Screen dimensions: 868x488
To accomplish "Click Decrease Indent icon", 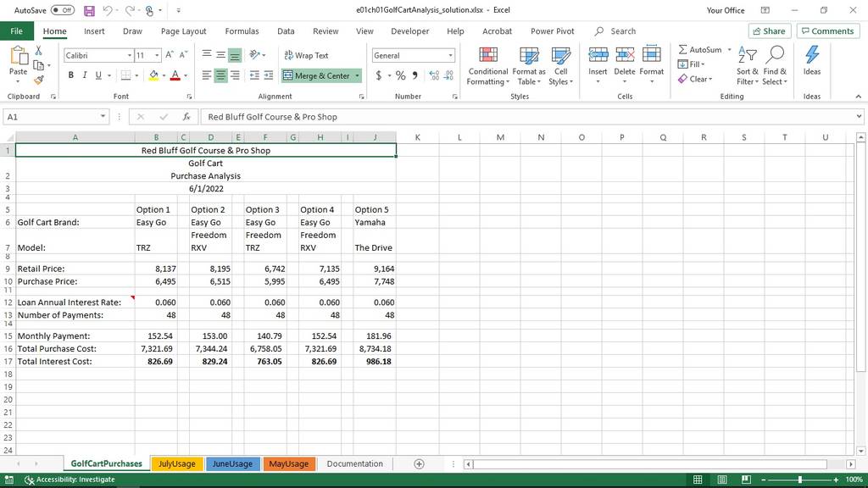I will [x=254, y=75].
